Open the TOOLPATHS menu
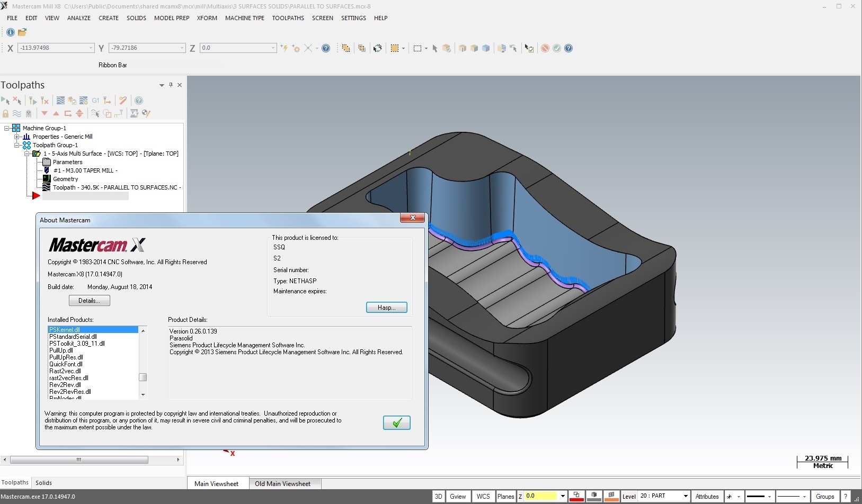Viewport: 862px width, 504px height. (x=288, y=18)
